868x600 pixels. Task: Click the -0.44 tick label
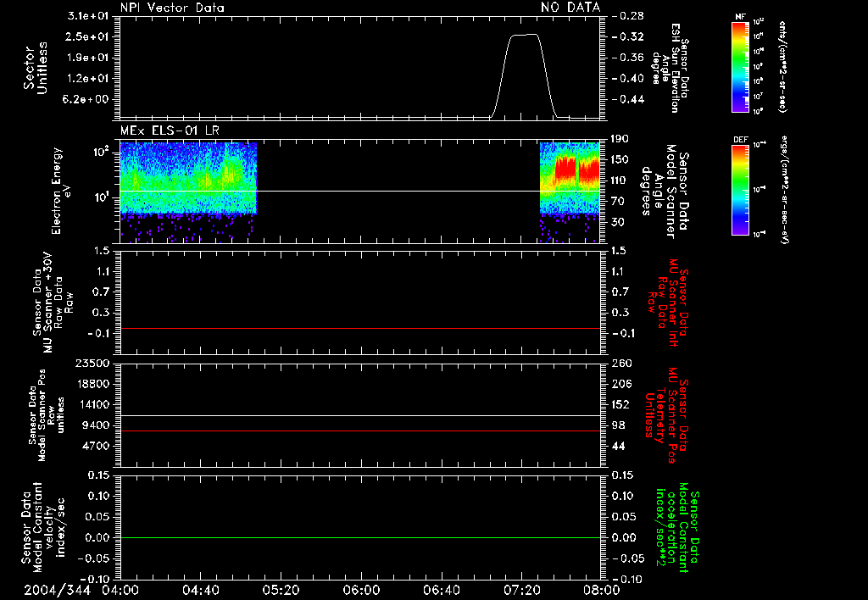pyautogui.click(x=628, y=99)
